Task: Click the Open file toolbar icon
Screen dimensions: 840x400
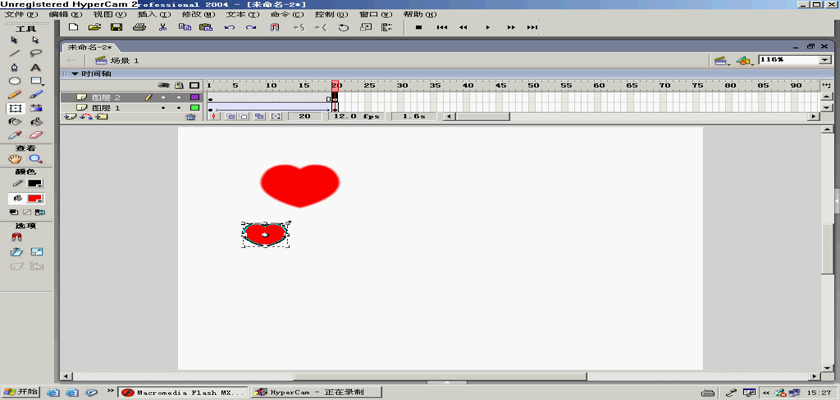Action: tap(94, 27)
